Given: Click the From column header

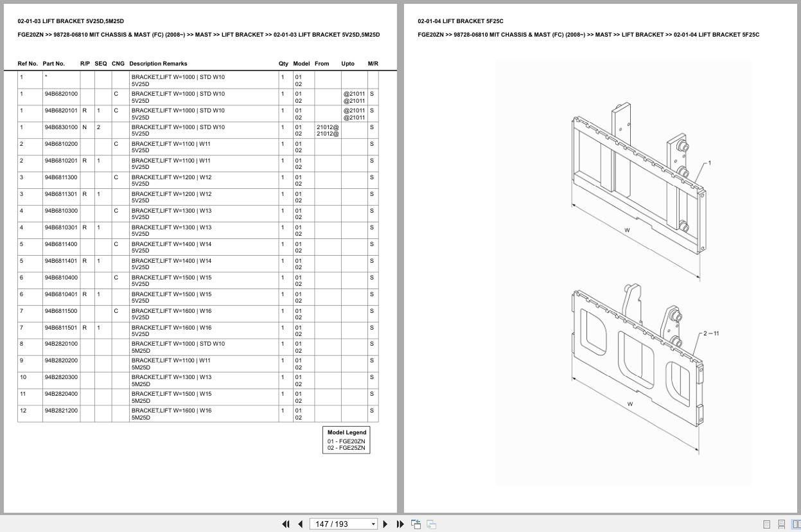Looking at the screenshot, I should point(322,64).
